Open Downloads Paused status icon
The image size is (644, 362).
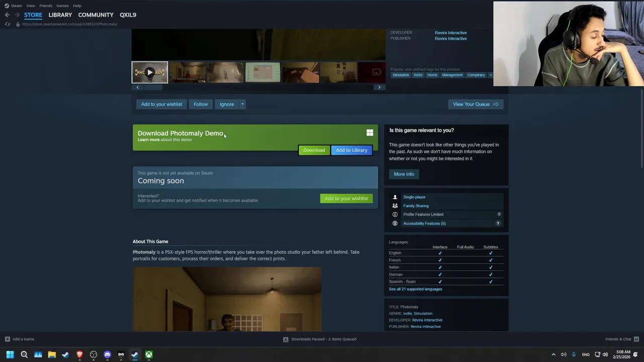286,339
